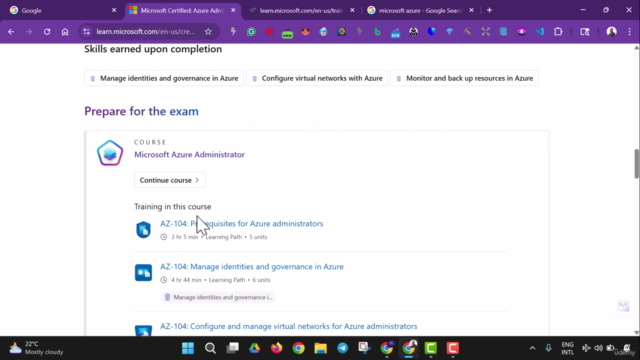
Task: View site information icon in address bar
Action: tap(87, 32)
